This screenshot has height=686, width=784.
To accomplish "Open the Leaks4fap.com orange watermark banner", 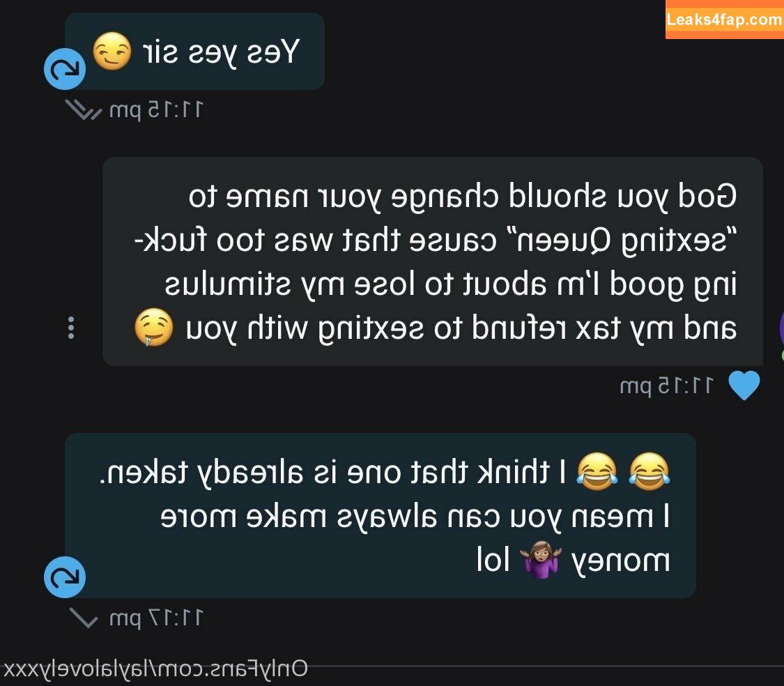I will [x=725, y=19].
